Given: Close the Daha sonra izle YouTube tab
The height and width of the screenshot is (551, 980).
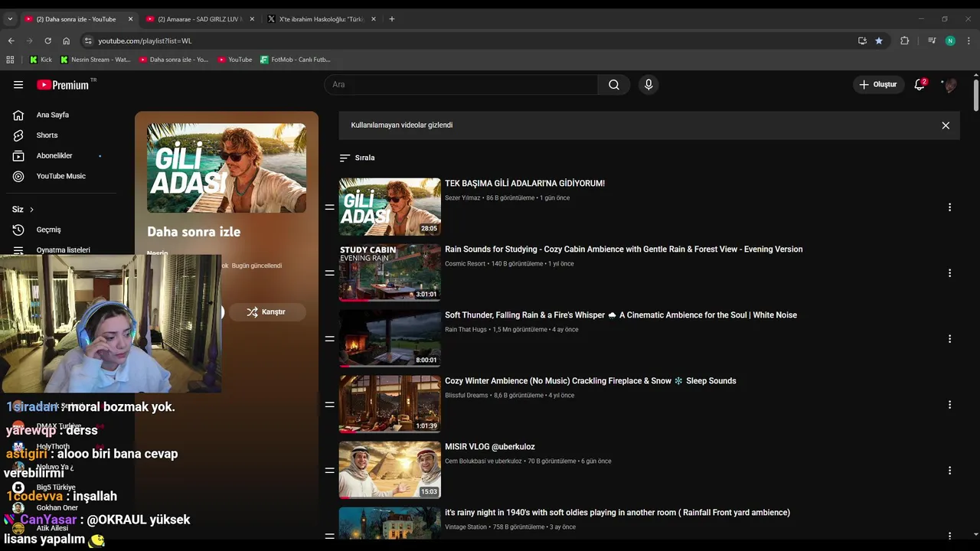Looking at the screenshot, I should pyautogui.click(x=130, y=19).
